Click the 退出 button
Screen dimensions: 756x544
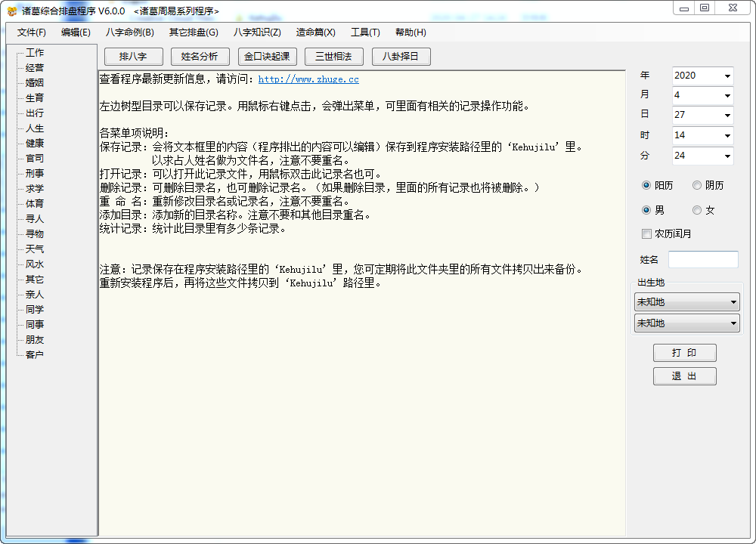point(685,376)
